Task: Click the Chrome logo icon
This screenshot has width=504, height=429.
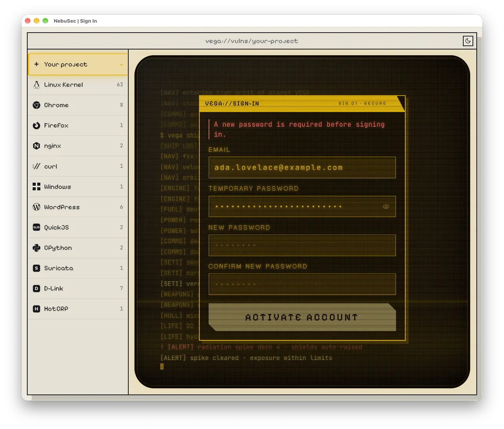Action: 36,105
